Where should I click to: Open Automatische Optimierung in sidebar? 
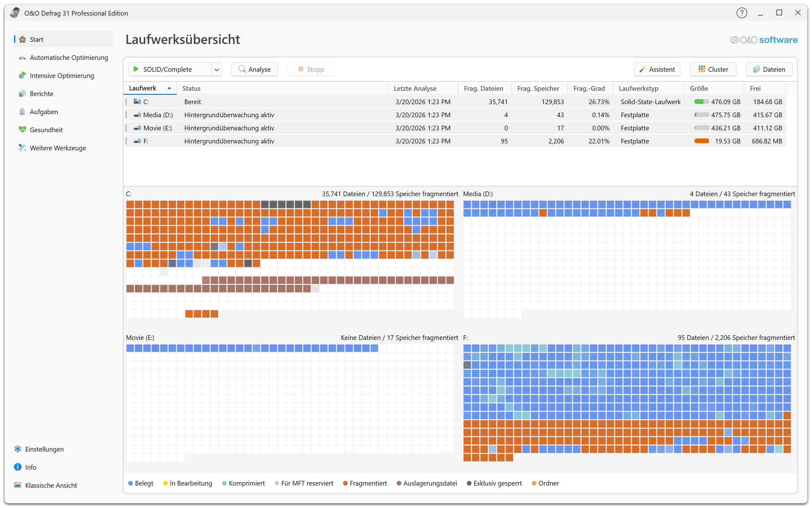point(69,57)
